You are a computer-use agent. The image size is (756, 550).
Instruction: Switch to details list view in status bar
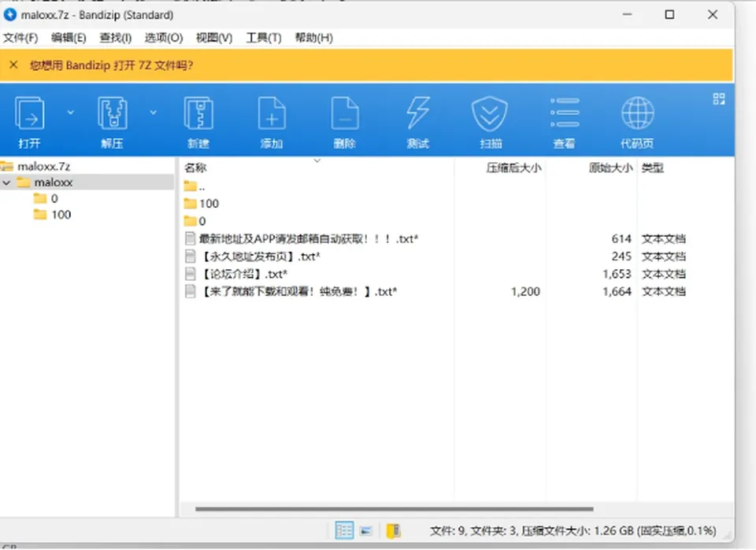[x=344, y=531]
